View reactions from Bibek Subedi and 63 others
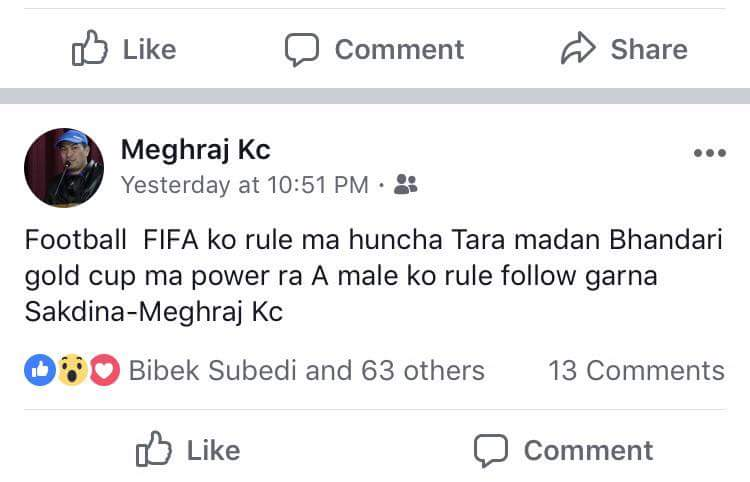Image resolution: width=750 pixels, height=482 pixels. [306, 371]
